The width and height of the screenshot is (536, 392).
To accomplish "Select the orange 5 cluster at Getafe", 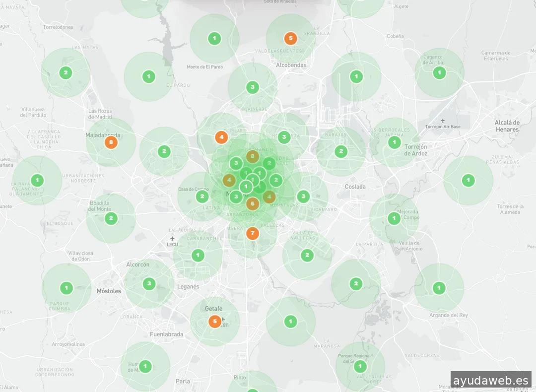I will coord(214,322).
